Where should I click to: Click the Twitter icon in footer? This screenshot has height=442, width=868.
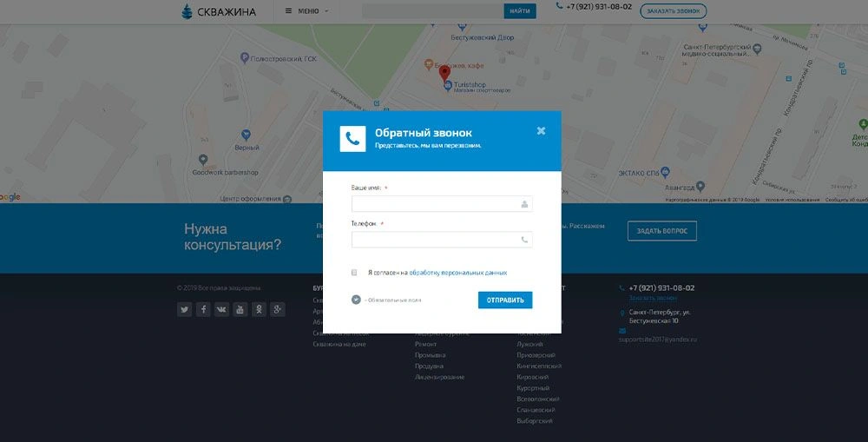pyautogui.click(x=184, y=309)
